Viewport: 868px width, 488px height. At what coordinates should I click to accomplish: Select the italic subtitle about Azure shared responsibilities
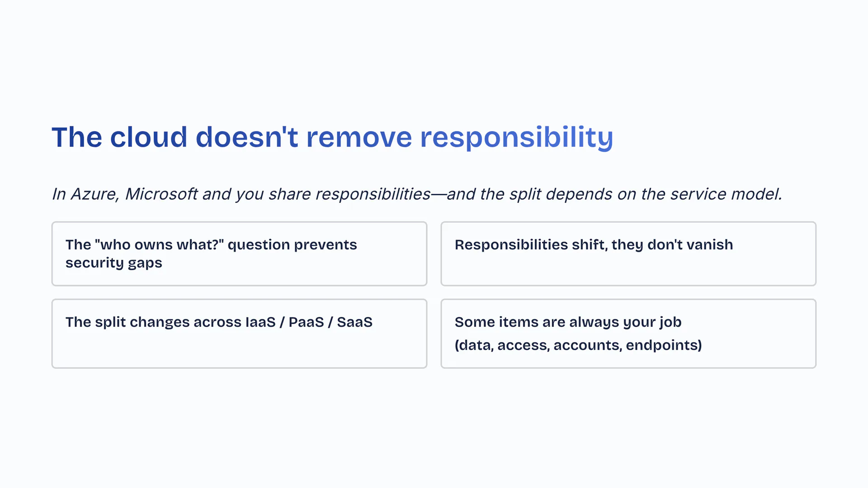click(417, 194)
